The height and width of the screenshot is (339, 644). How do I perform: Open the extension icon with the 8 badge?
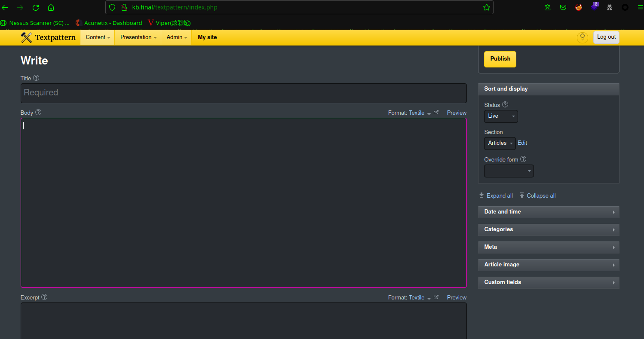click(x=594, y=6)
